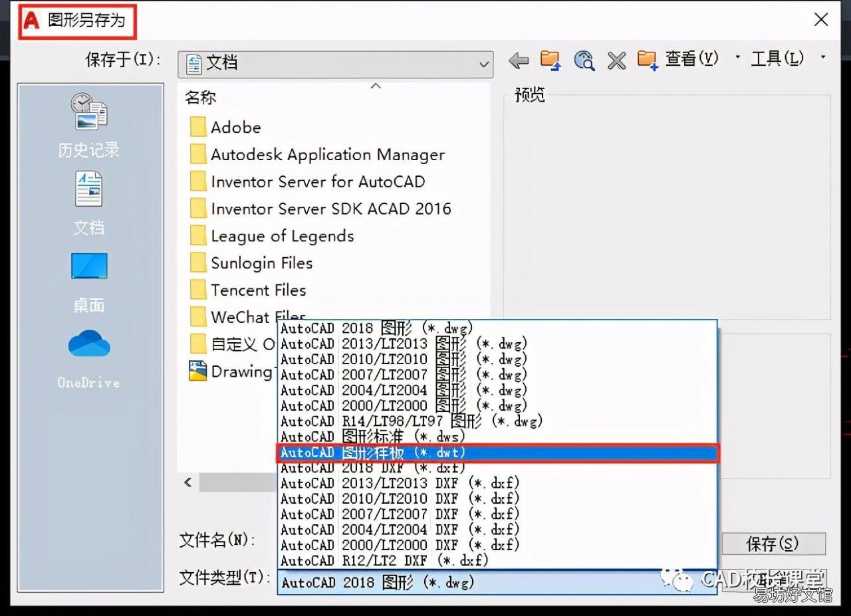This screenshot has width=851, height=616.
Task: Select AutoCAD 2010/LT2010 图形 (*.dwg)
Action: [497, 359]
